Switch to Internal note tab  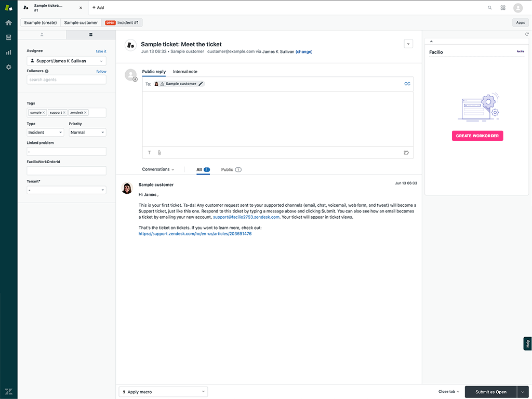coord(185,72)
